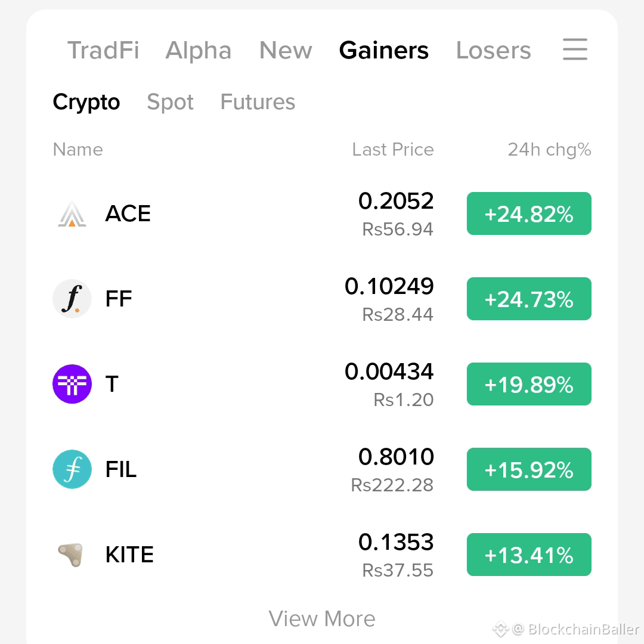Choose the Spot sub-tab

170,102
